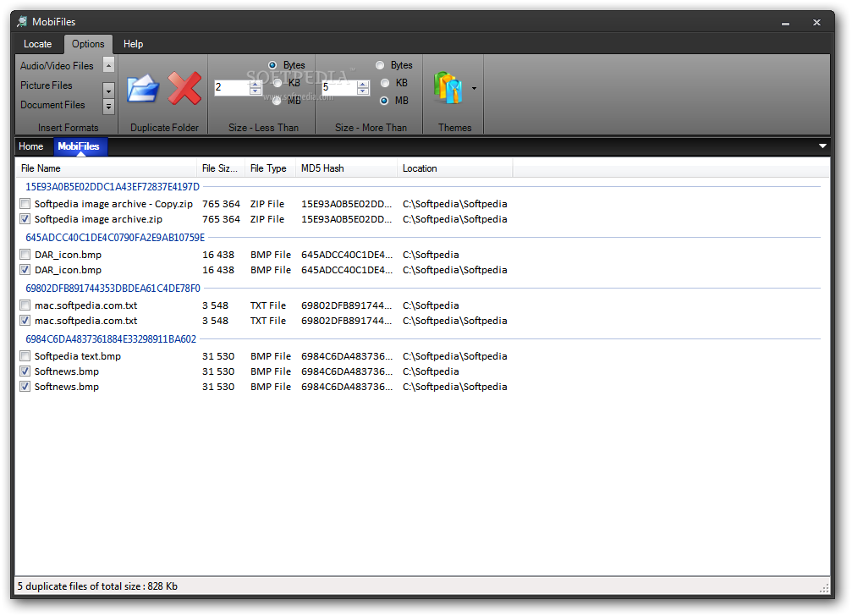
Task: Uncheck DAR_icon.bmp in C:\Softpedia\Softpedia
Action: point(25,269)
